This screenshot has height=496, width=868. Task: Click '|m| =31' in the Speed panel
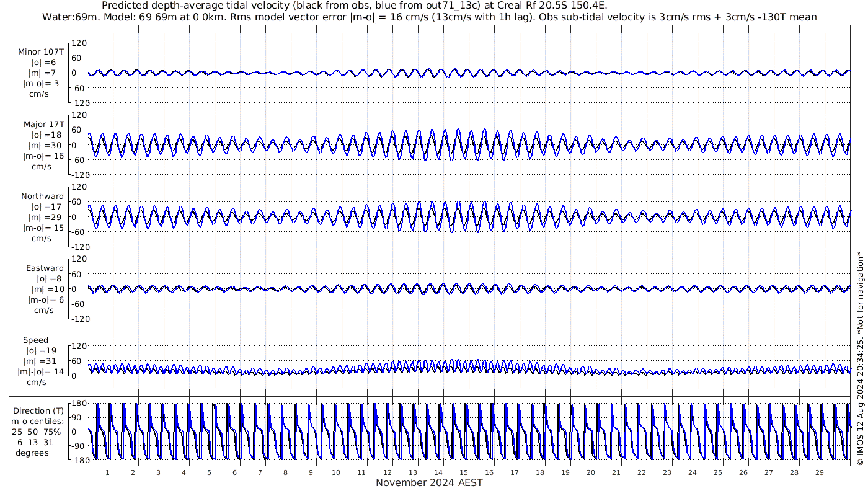click(x=42, y=361)
